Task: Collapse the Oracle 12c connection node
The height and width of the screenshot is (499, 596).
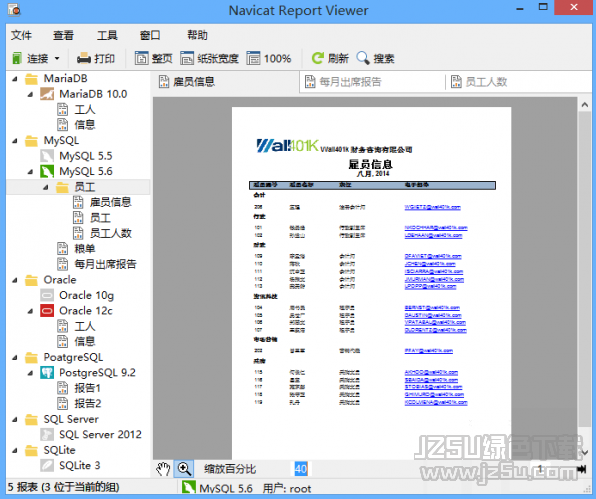Action: coord(30,311)
